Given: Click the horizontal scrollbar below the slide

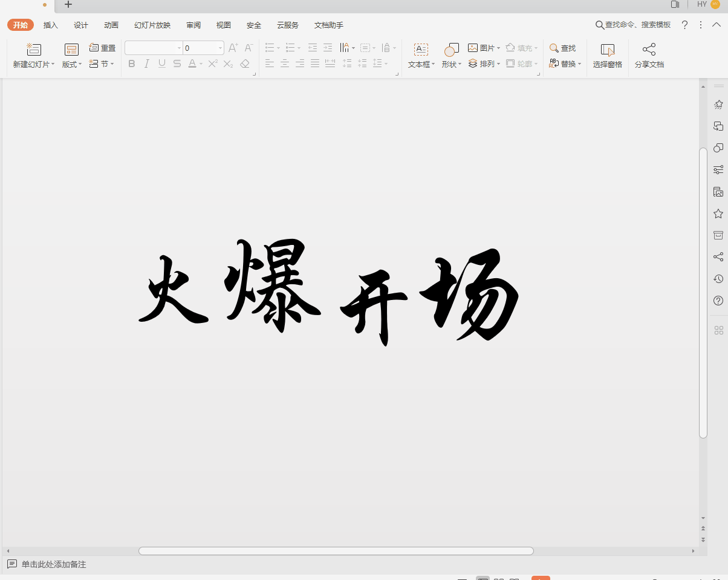Looking at the screenshot, I should (x=336, y=551).
